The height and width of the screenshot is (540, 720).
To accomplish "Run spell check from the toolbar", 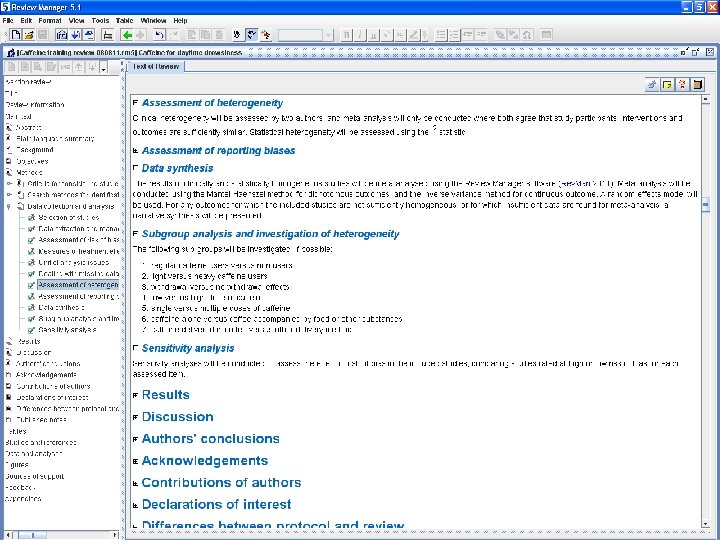I will (237, 35).
